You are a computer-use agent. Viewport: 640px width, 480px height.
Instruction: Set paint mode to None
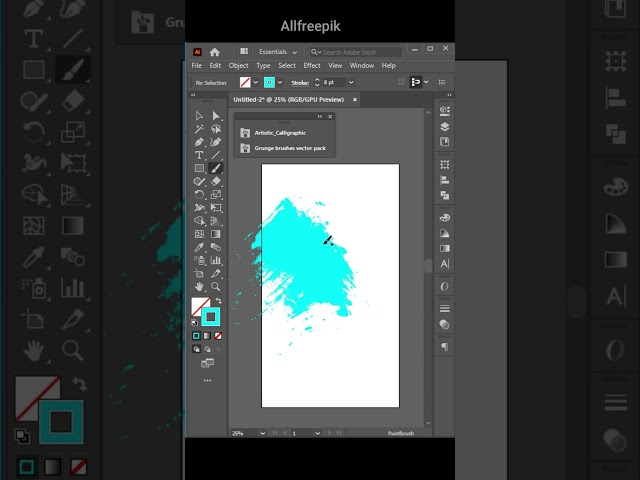[x=218, y=336]
